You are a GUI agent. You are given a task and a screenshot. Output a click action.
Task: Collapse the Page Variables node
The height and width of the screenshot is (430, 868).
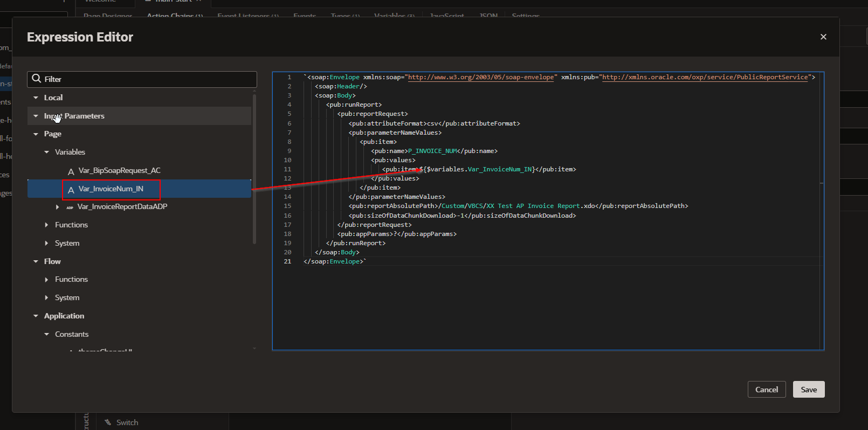46,152
